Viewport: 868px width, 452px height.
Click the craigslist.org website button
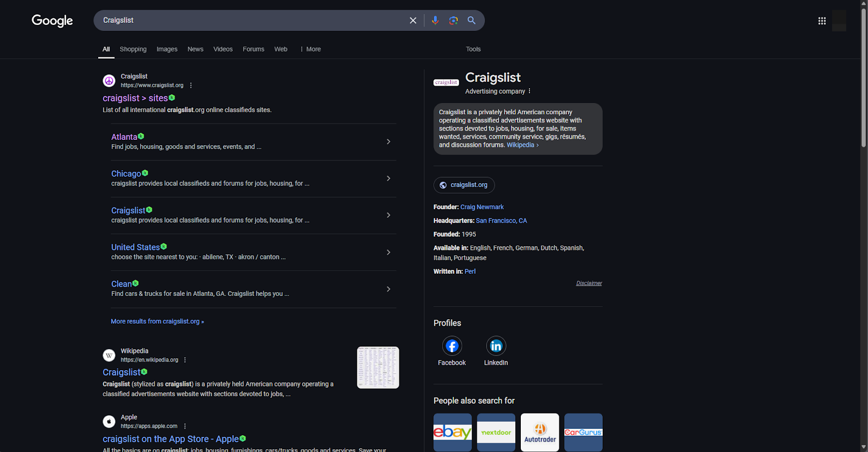(464, 185)
